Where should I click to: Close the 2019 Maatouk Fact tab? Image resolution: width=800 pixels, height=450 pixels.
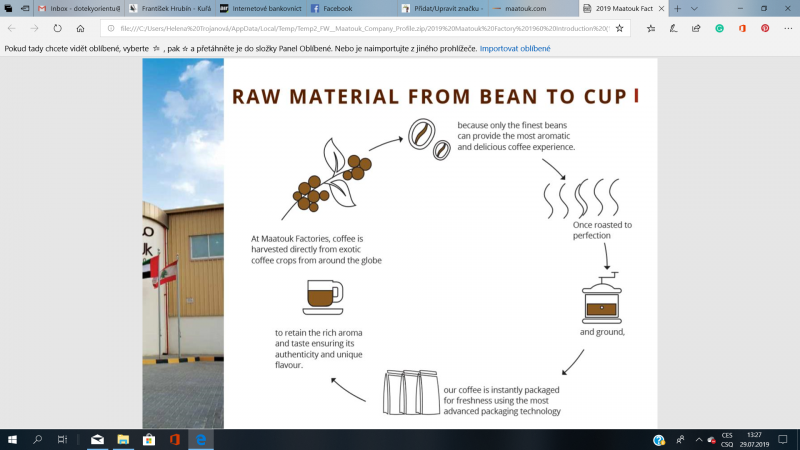[661, 9]
